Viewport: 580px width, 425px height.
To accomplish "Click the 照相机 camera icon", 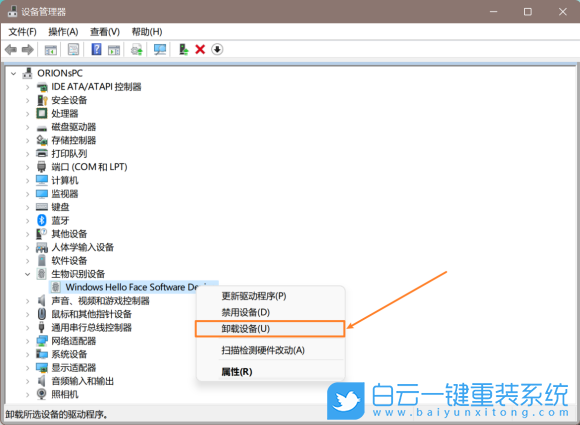I will pos(42,394).
